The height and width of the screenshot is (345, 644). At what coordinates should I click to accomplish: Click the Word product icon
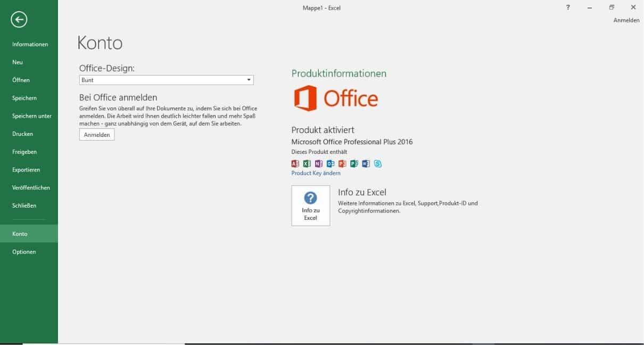(366, 164)
